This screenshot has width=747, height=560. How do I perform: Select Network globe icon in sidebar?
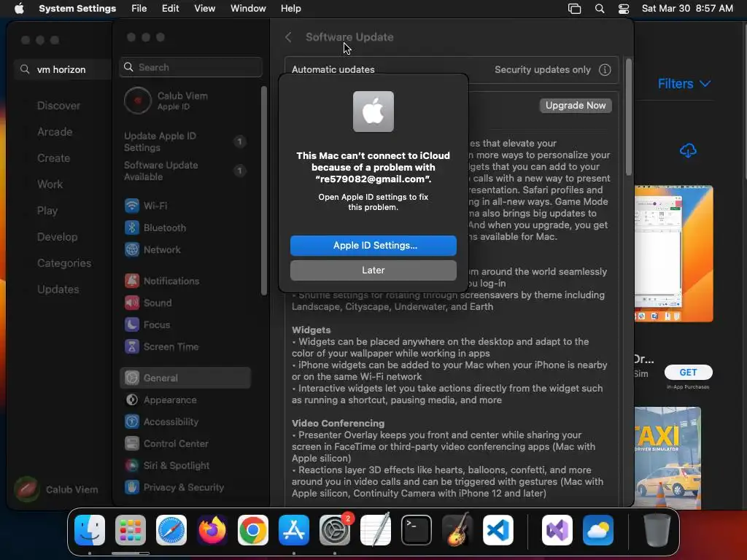(132, 249)
